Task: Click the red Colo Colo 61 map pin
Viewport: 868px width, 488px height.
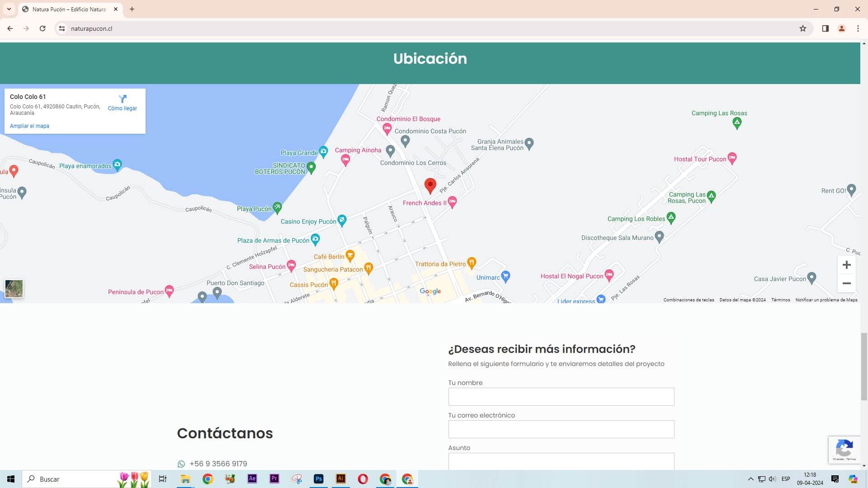Action: pos(430,185)
